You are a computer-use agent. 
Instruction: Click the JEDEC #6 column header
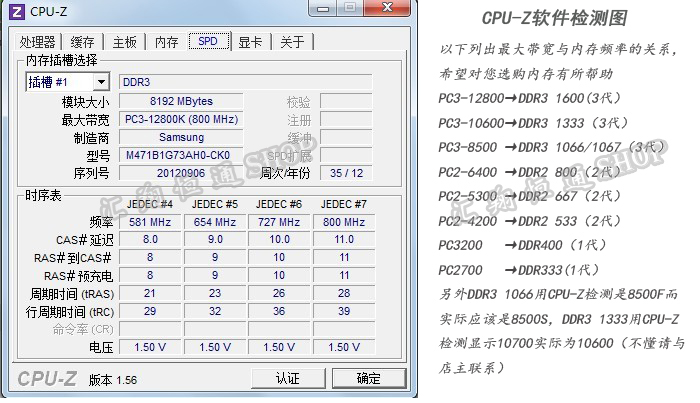click(x=279, y=204)
